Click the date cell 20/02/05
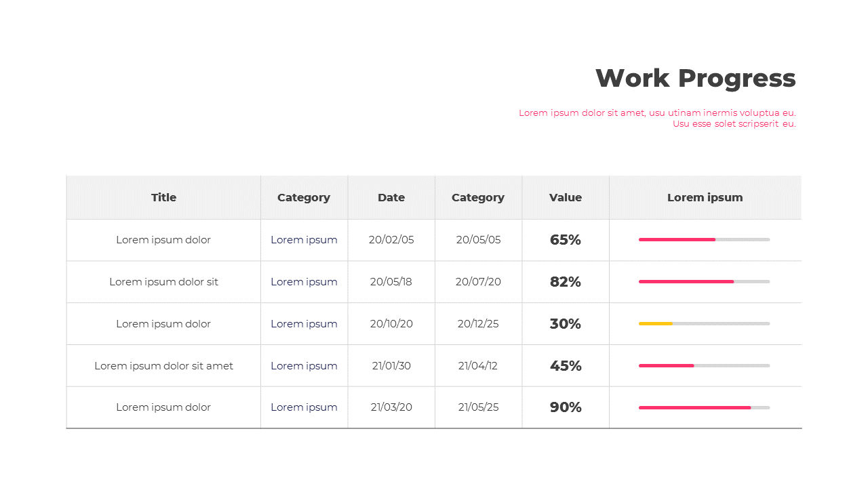Viewport: 868px width, 488px height. click(x=391, y=240)
